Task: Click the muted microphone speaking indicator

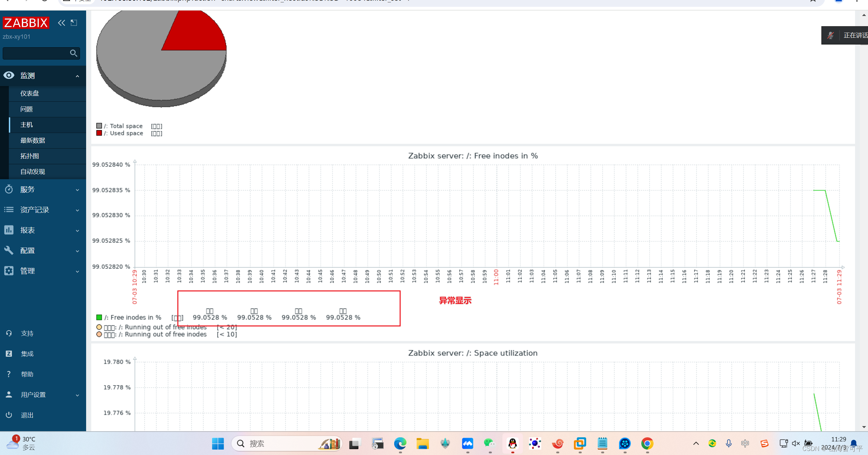Action: tap(831, 35)
